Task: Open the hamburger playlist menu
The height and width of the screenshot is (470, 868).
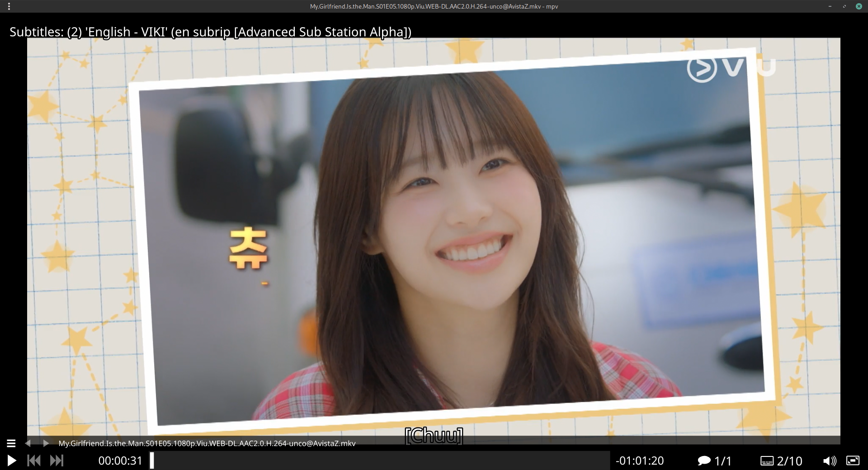Action: coord(11,443)
